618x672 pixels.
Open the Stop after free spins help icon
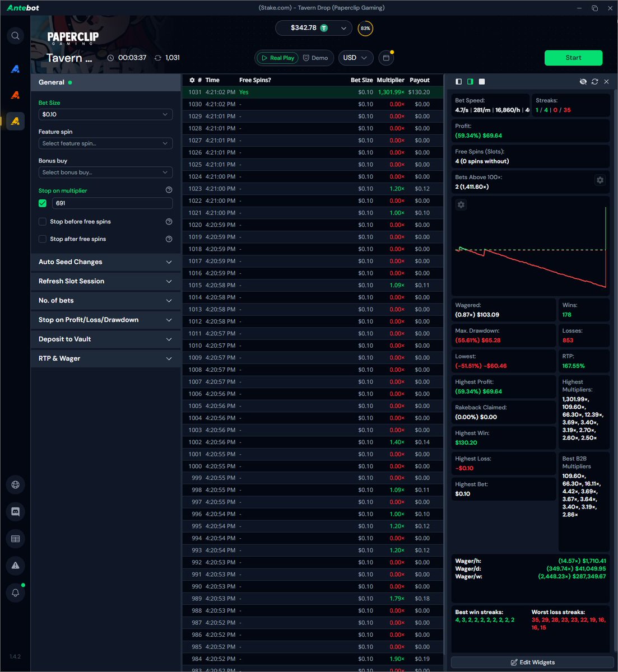169,239
